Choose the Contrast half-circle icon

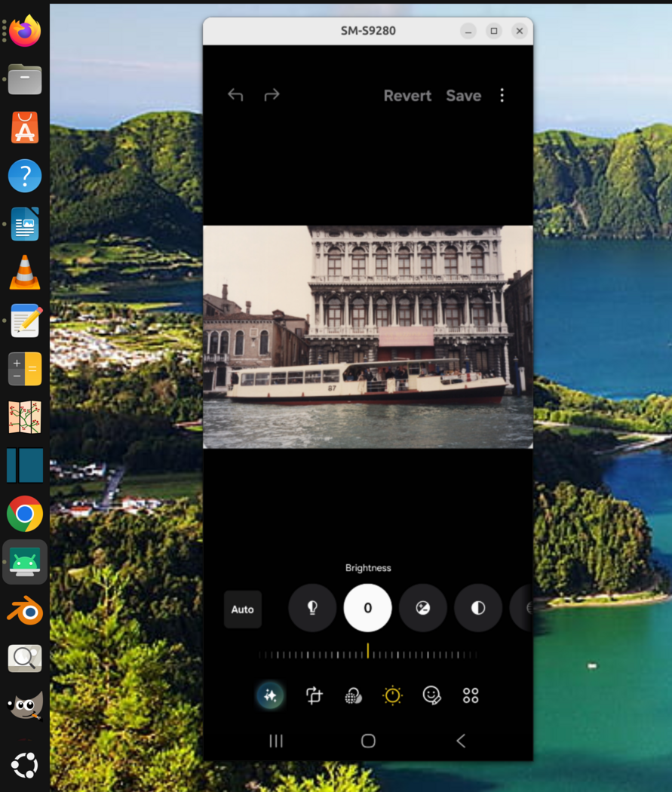[478, 608]
